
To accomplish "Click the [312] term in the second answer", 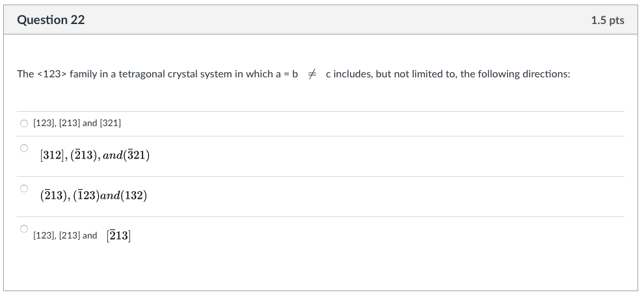I will point(52,155).
